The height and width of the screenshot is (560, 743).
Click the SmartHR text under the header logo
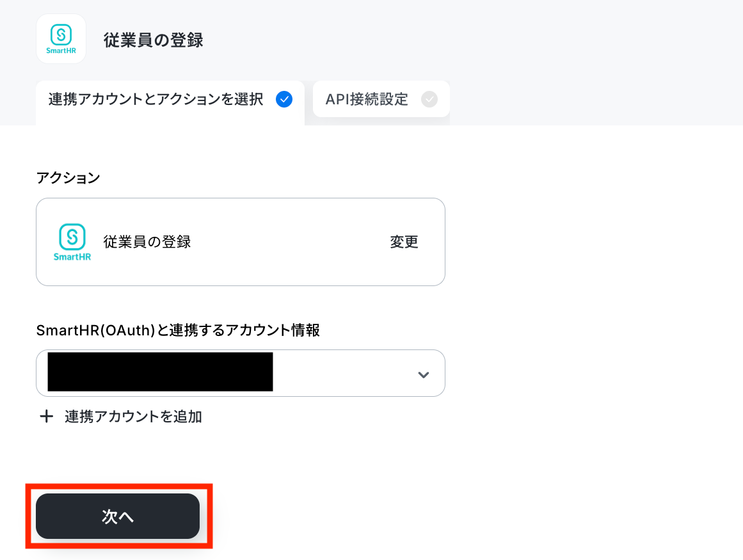(x=61, y=51)
